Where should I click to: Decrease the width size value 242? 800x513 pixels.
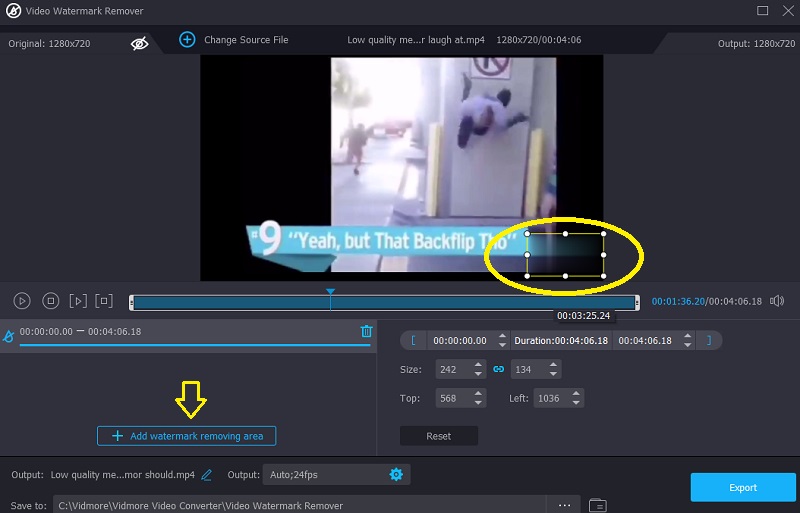[x=478, y=374]
